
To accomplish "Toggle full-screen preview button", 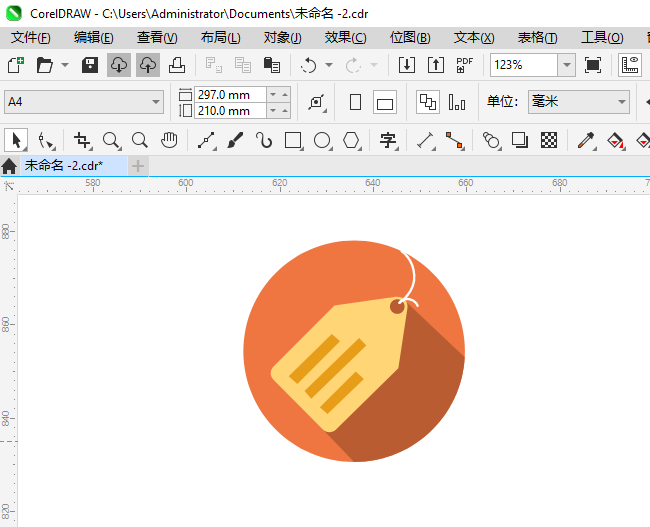I will [x=593, y=65].
